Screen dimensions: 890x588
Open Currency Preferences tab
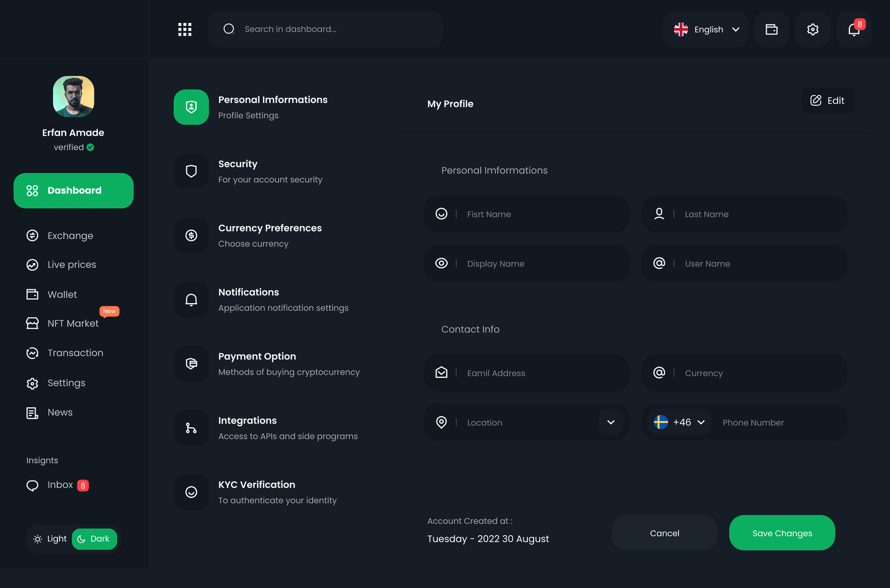click(x=248, y=235)
